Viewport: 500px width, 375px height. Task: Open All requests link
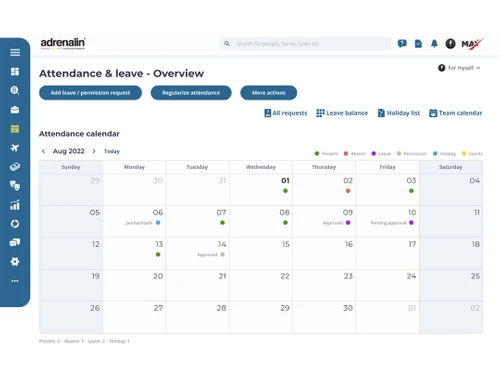pyautogui.click(x=286, y=113)
